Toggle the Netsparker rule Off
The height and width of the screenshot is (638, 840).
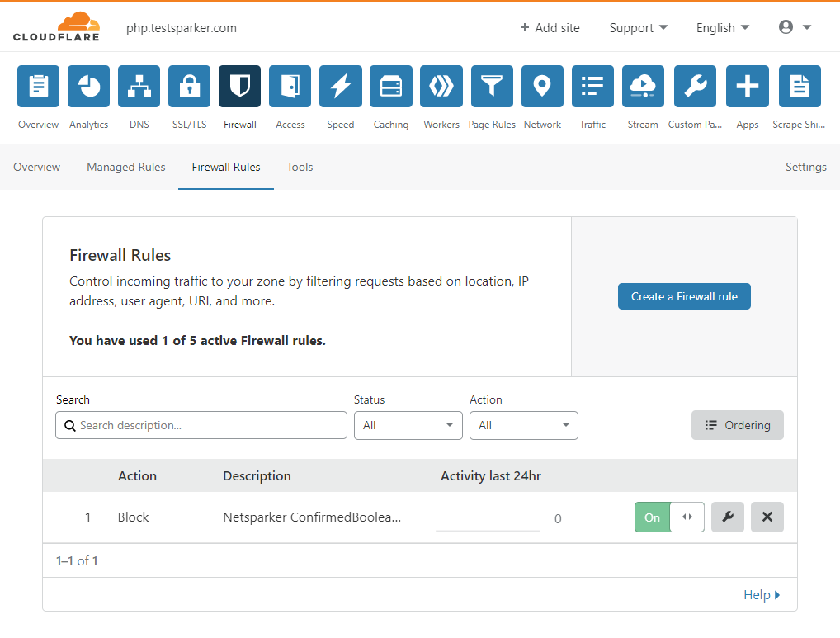(687, 517)
